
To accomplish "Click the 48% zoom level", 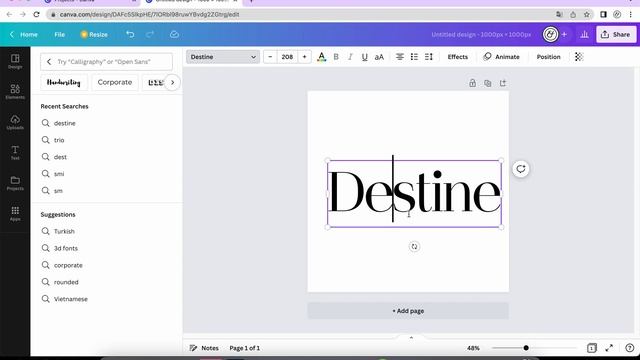I will pos(473,348).
